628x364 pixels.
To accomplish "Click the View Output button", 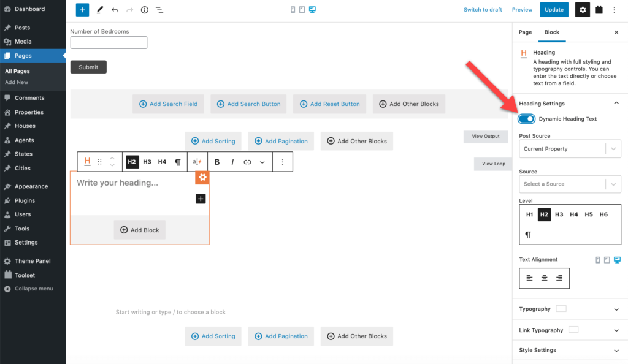I will coord(486,137).
